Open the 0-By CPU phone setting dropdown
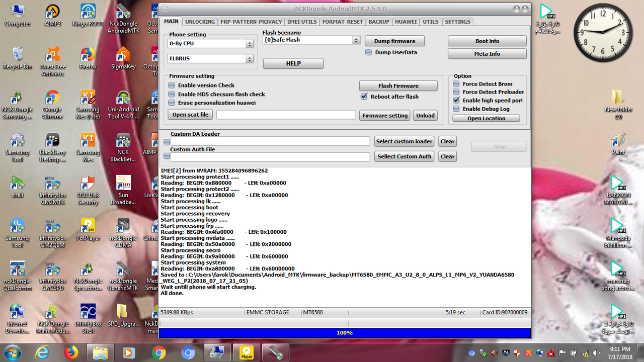Screen dimensions: 644x362 [210, 44]
